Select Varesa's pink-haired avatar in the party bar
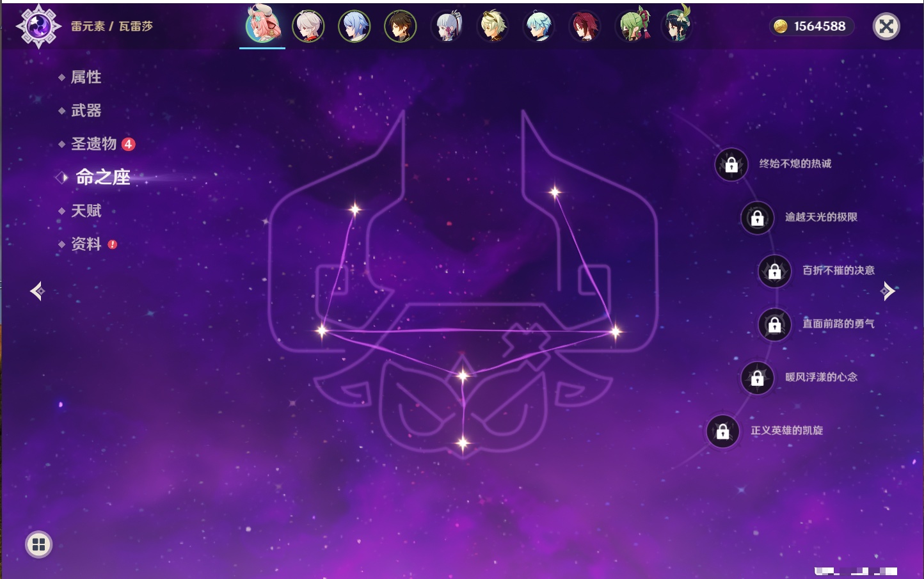Viewport: 924px width, 579px height. (x=262, y=24)
